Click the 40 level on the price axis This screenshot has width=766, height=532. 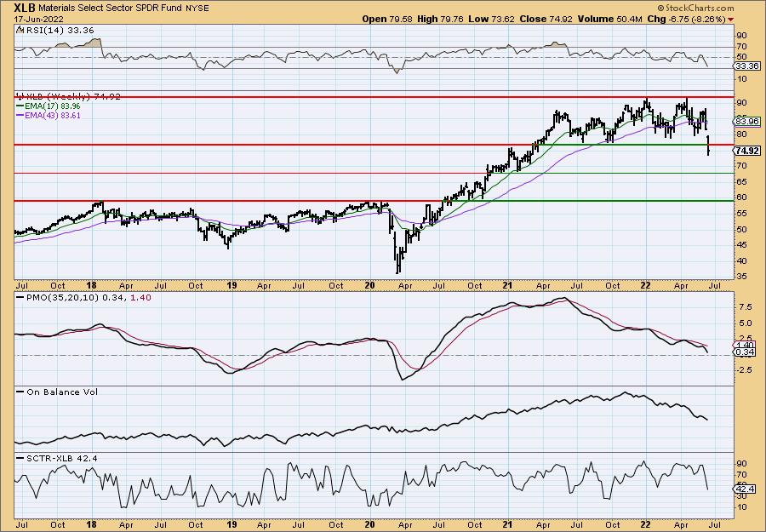pyautogui.click(x=741, y=260)
